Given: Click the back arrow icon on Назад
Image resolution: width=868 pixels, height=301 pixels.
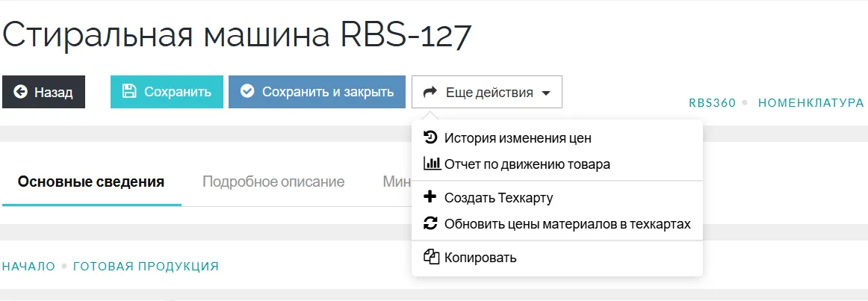Looking at the screenshot, I should tap(20, 93).
